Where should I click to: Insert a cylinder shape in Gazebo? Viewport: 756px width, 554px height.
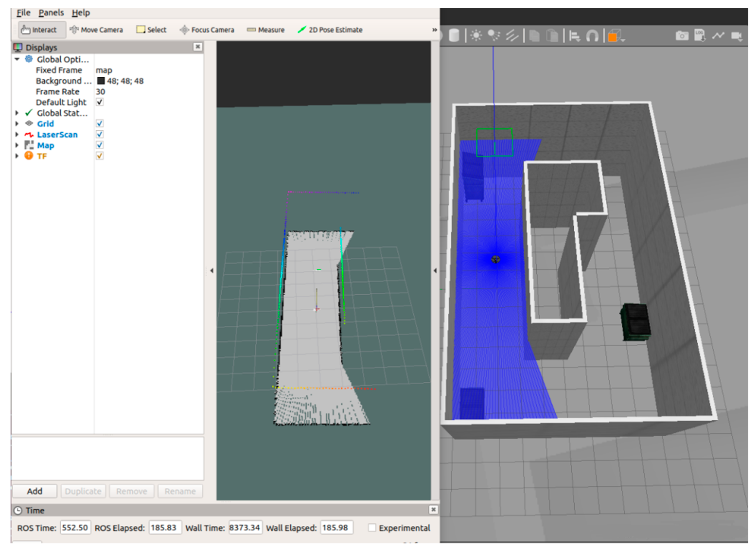pyautogui.click(x=454, y=35)
